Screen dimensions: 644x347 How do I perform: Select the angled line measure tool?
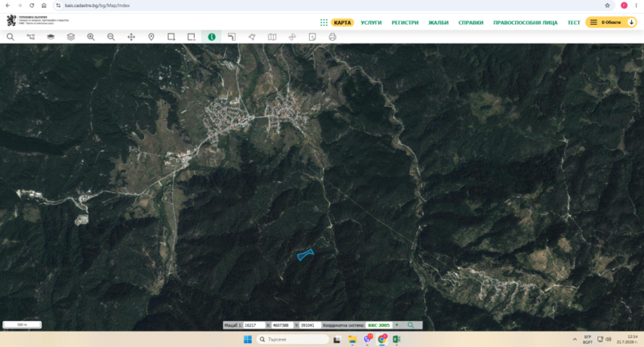pos(232,37)
